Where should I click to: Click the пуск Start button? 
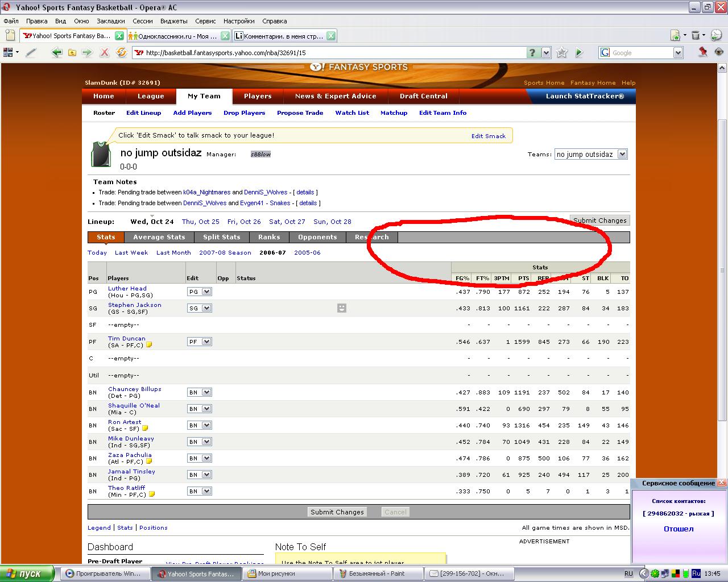27,573
